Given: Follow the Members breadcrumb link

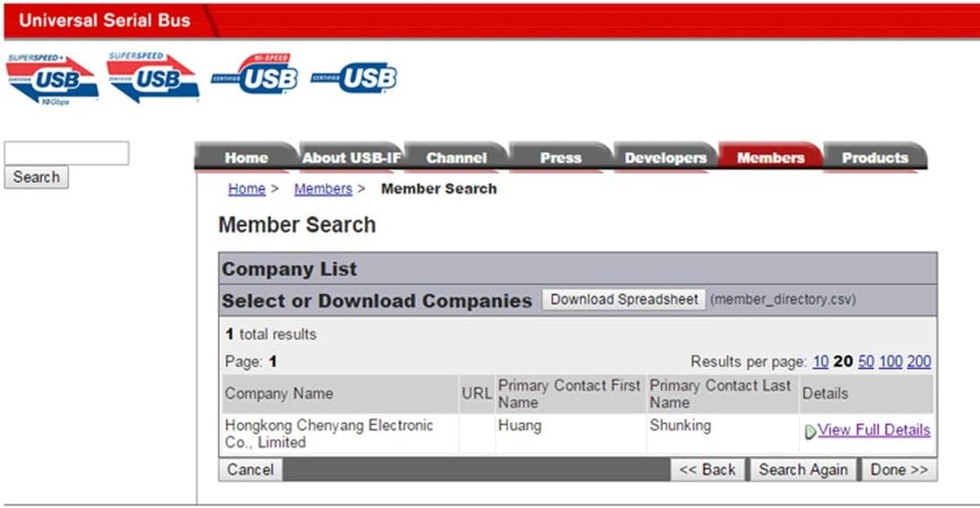Looking at the screenshot, I should [x=323, y=189].
